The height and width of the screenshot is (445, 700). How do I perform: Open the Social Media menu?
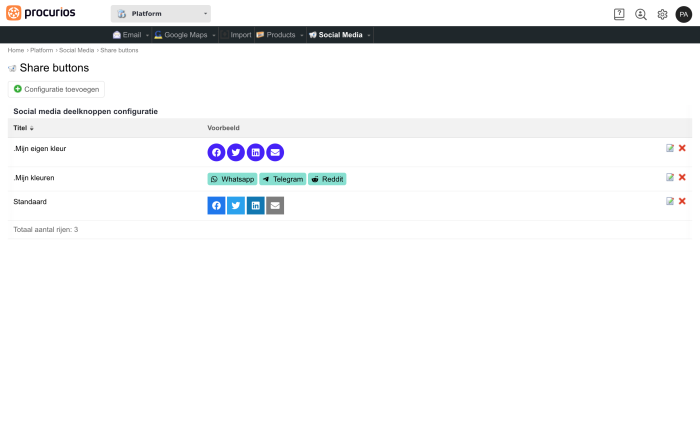click(336, 35)
